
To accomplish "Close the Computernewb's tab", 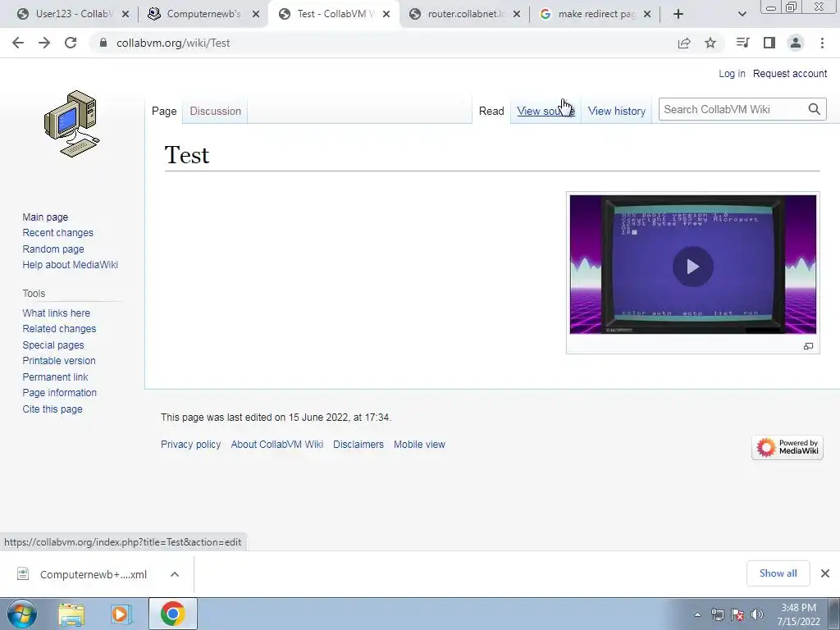I will coord(256,14).
